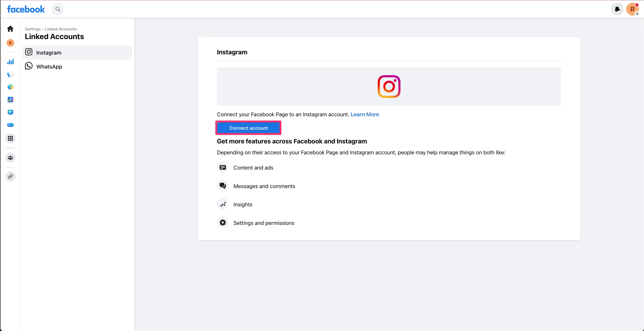Click the blue cube icon in sidebar
644x331 pixels.
tap(10, 87)
